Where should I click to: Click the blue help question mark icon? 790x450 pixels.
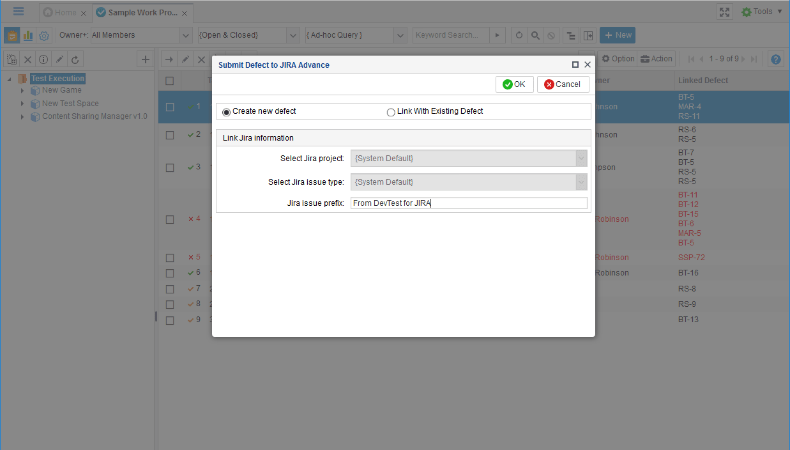tap(776, 59)
